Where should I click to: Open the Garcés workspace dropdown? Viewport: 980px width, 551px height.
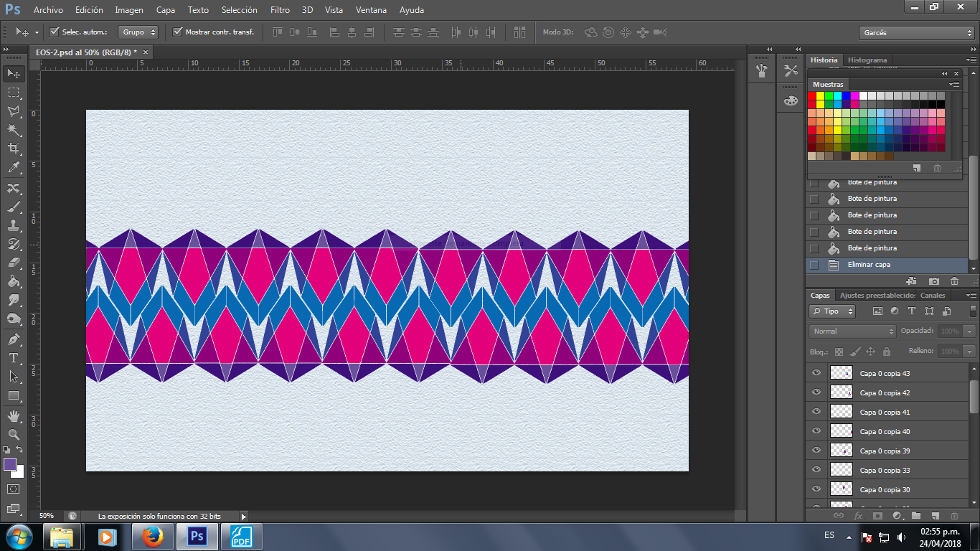pyautogui.click(x=916, y=33)
